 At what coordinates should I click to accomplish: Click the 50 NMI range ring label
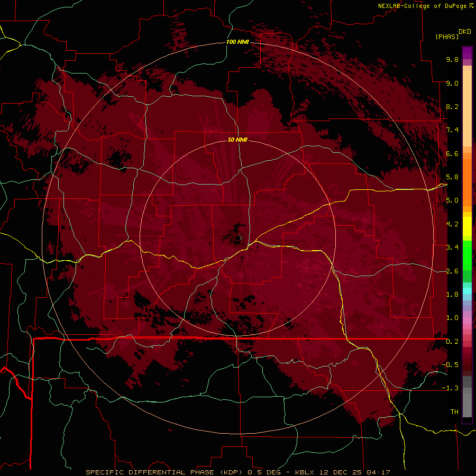237,140
